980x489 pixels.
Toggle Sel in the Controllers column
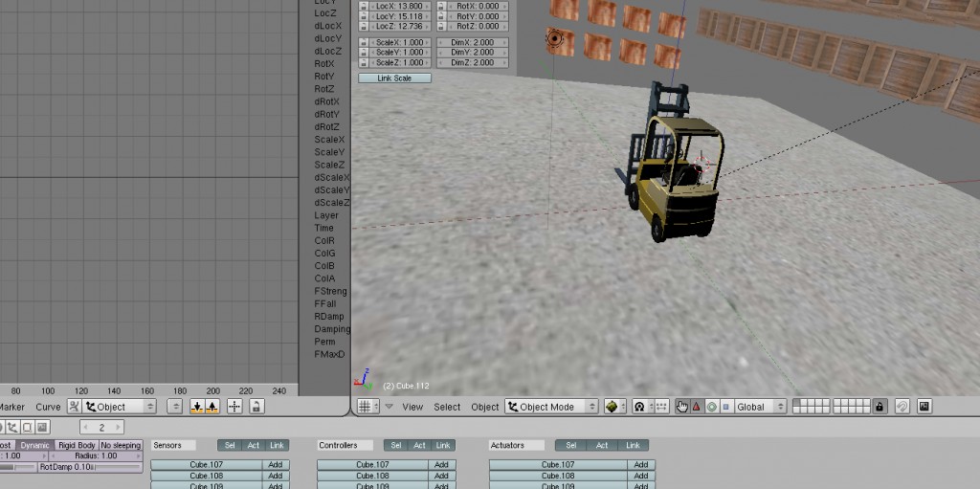click(x=395, y=445)
